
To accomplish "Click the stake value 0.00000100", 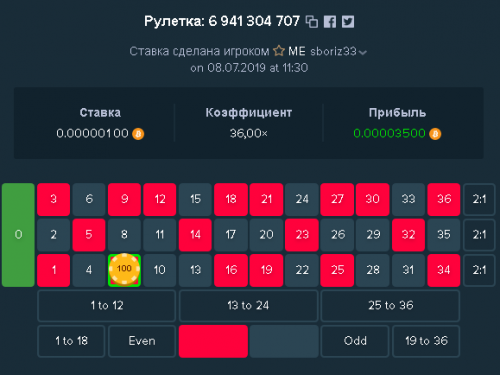I will tap(92, 134).
